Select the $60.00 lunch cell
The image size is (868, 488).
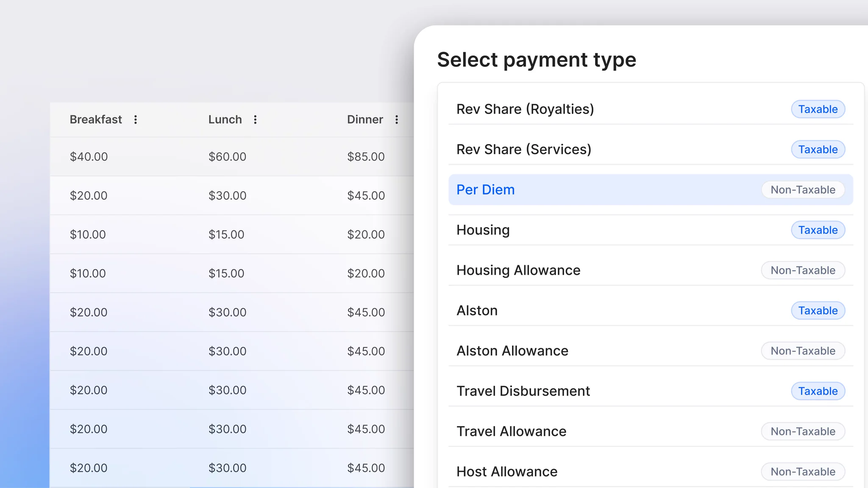click(227, 157)
